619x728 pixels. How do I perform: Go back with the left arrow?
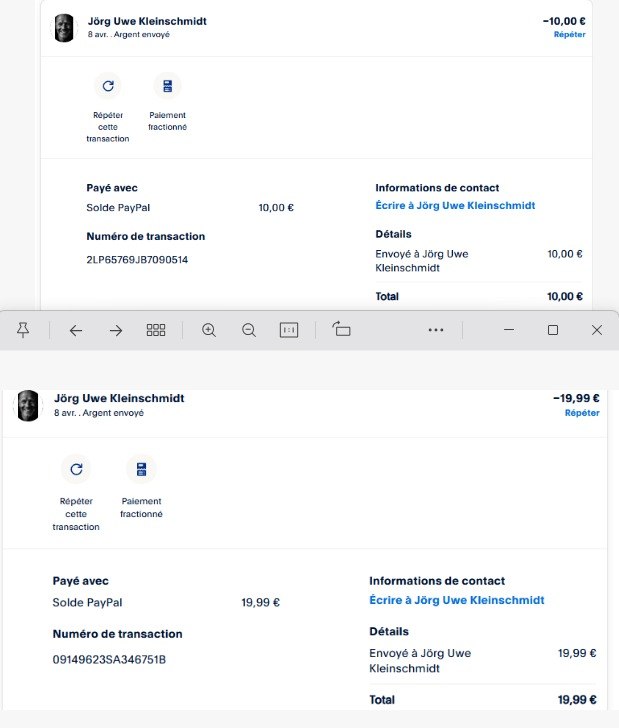[x=76, y=330]
